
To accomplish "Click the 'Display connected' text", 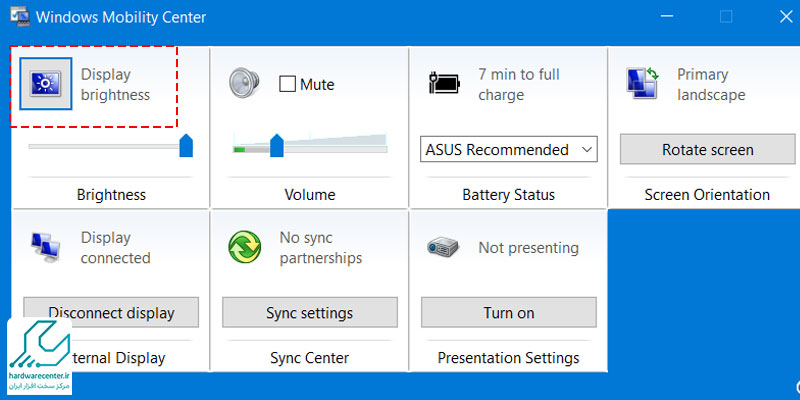I will (115, 248).
